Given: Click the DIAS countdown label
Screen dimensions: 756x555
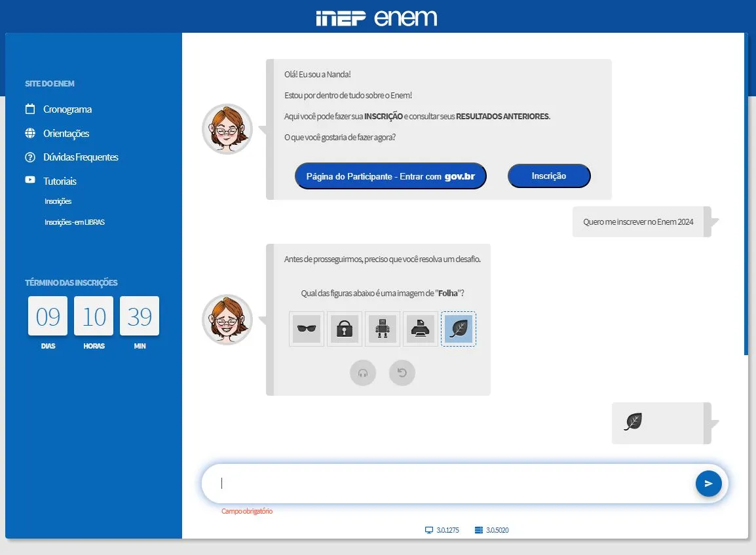Looking at the screenshot, I should click(x=48, y=346).
